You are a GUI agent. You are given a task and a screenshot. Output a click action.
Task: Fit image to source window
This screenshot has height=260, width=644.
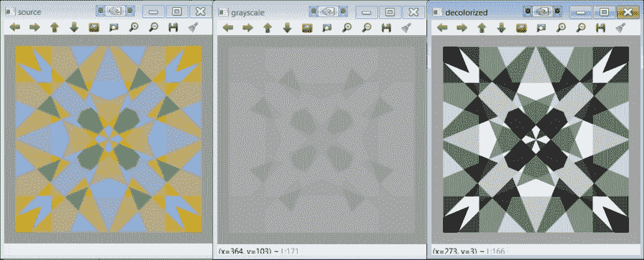click(x=113, y=27)
